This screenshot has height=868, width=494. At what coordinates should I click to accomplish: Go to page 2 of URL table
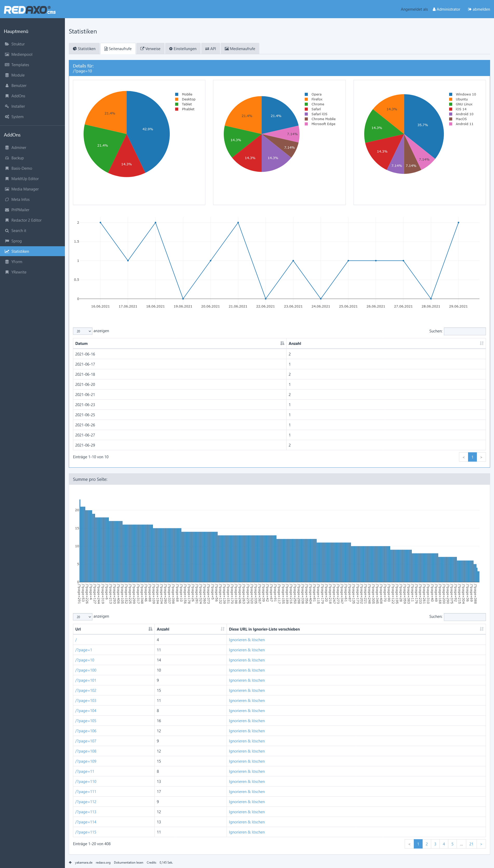coord(427,844)
